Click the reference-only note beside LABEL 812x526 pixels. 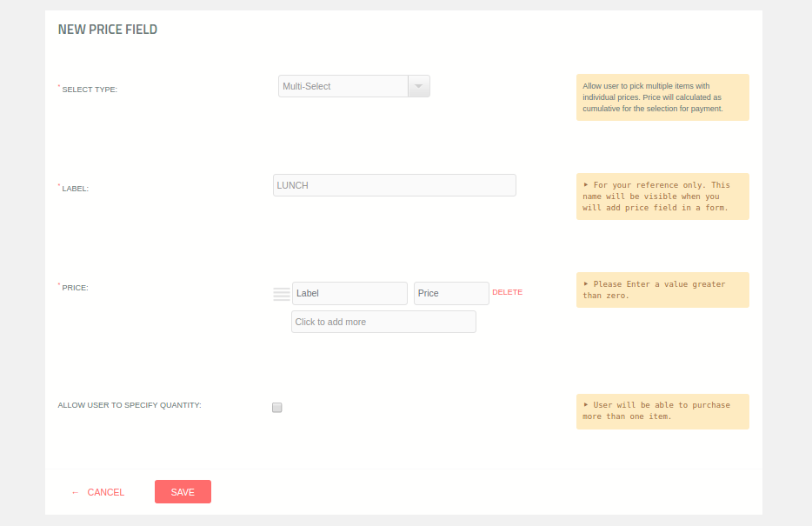pos(662,196)
